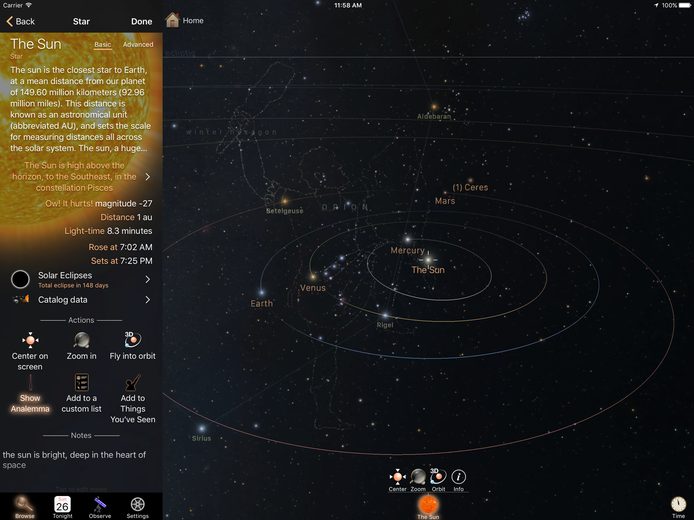
Task: Tap 'Distance 1 au' value
Action: pyautogui.click(x=126, y=217)
